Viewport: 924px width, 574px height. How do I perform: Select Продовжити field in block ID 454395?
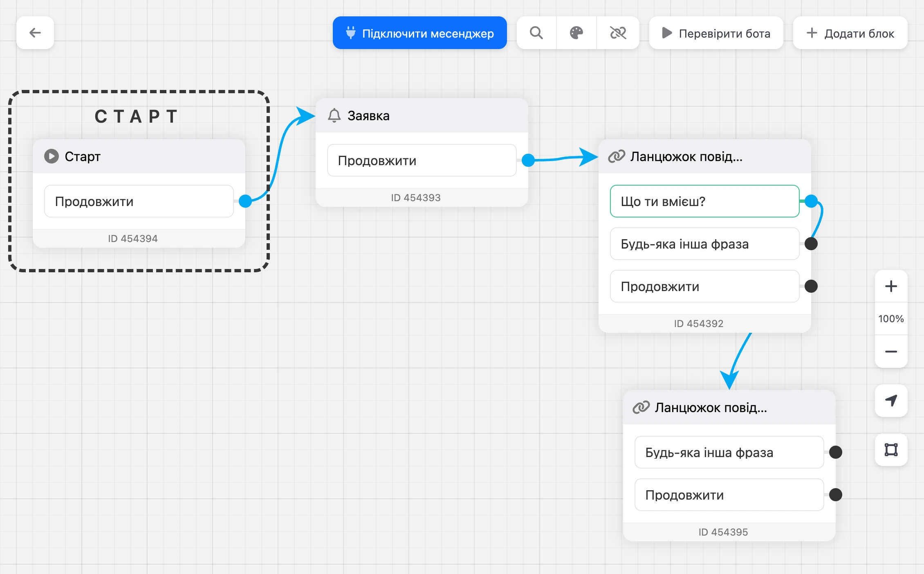click(729, 495)
